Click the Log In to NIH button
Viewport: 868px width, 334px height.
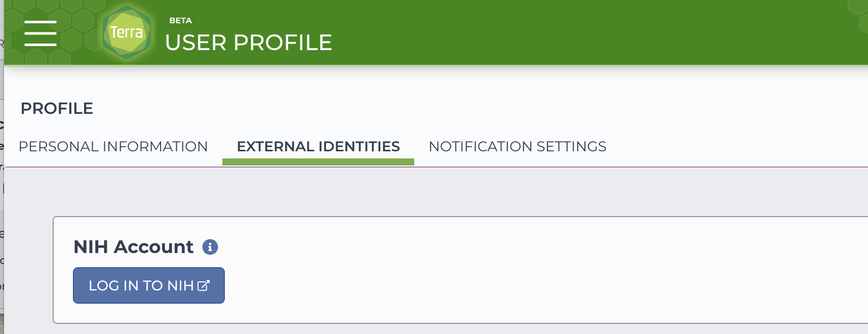[149, 285]
